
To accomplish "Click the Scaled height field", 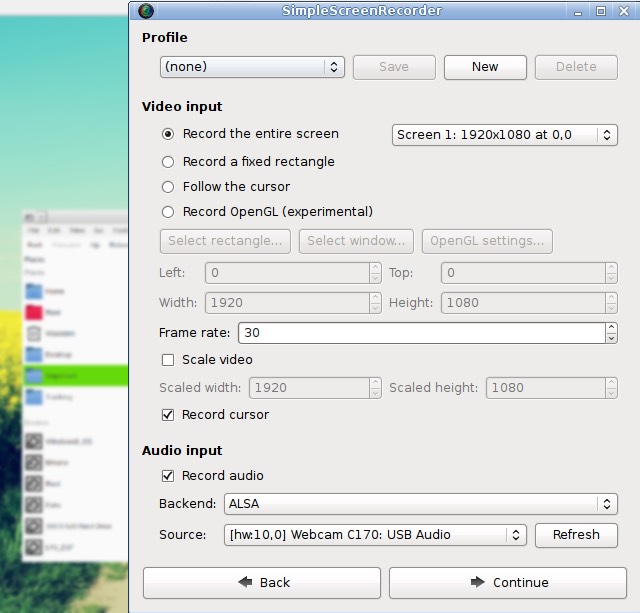I will (x=546, y=388).
